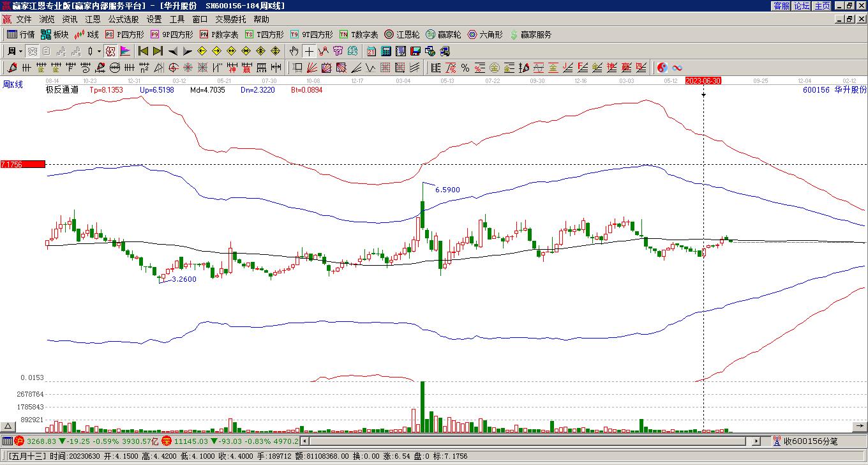
Task: Open the 帮助 menu
Action: (261, 19)
